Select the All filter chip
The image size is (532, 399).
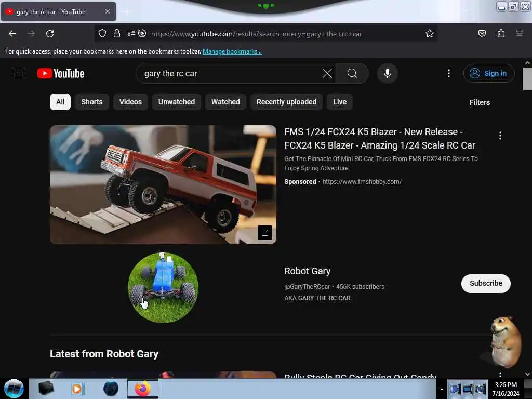coord(60,102)
